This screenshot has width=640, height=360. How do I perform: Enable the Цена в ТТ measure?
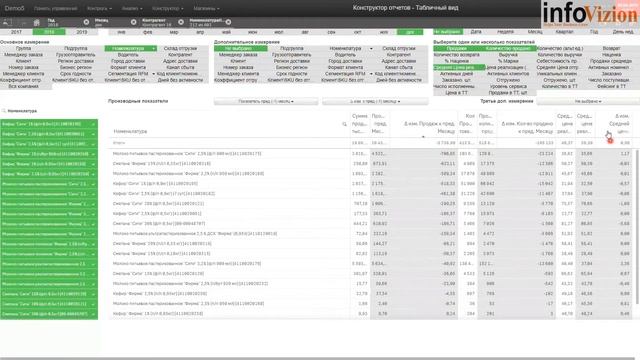click(456, 93)
